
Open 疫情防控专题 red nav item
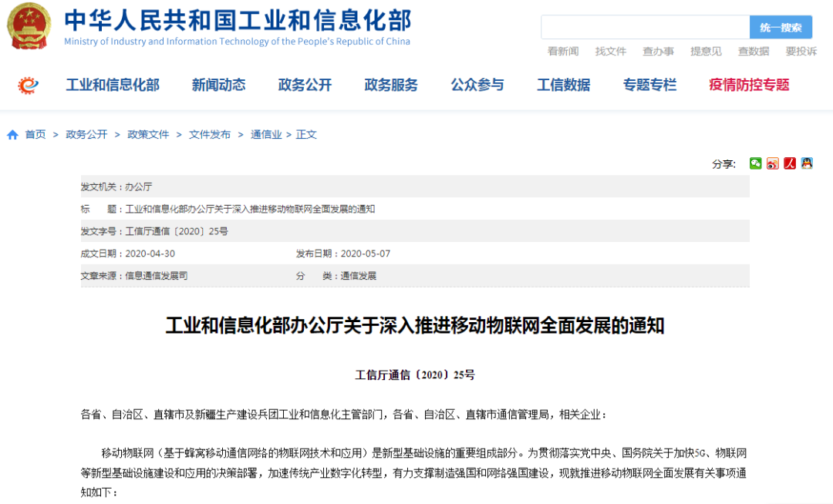(x=749, y=85)
